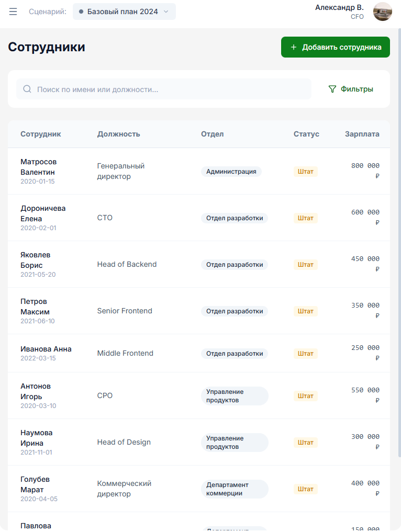401x532 pixels.
Task: Click the Статус column header
Action: 306,134
